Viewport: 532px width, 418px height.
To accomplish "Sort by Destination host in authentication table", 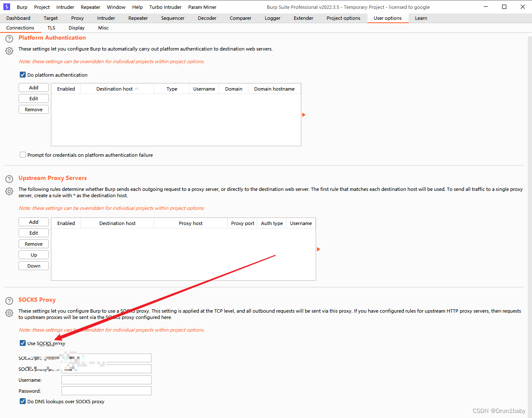I will pos(117,89).
